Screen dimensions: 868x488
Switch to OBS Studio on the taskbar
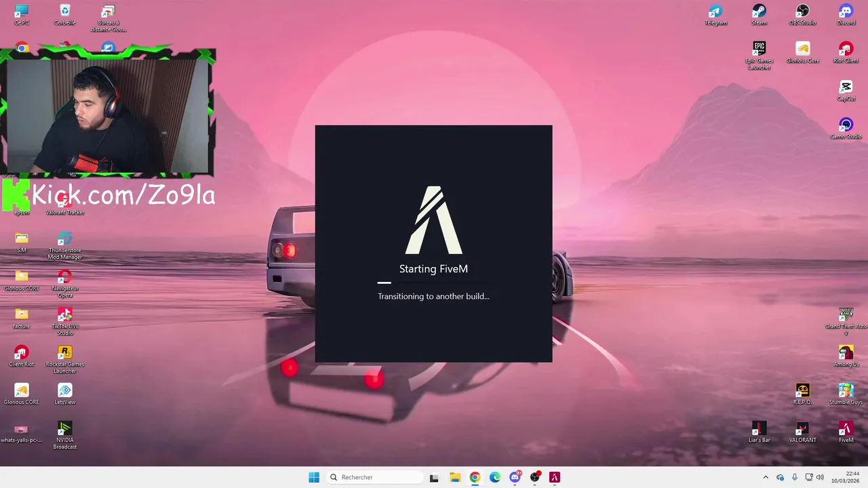point(535,477)
